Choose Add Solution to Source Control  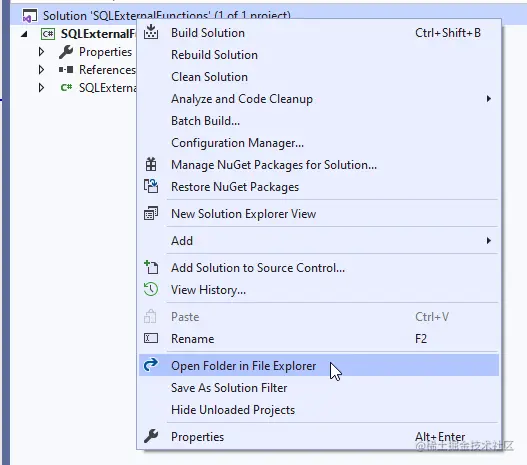(319, 268)
